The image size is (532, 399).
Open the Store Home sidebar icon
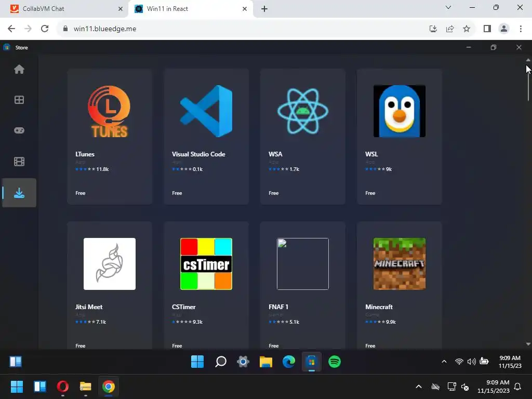click(x=19, y=69)
